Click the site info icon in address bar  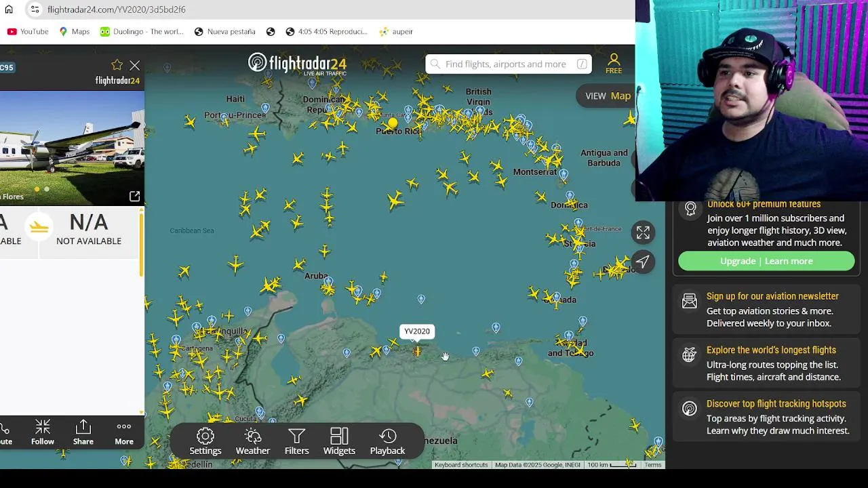pyautogui.click(x=35, y=9)
